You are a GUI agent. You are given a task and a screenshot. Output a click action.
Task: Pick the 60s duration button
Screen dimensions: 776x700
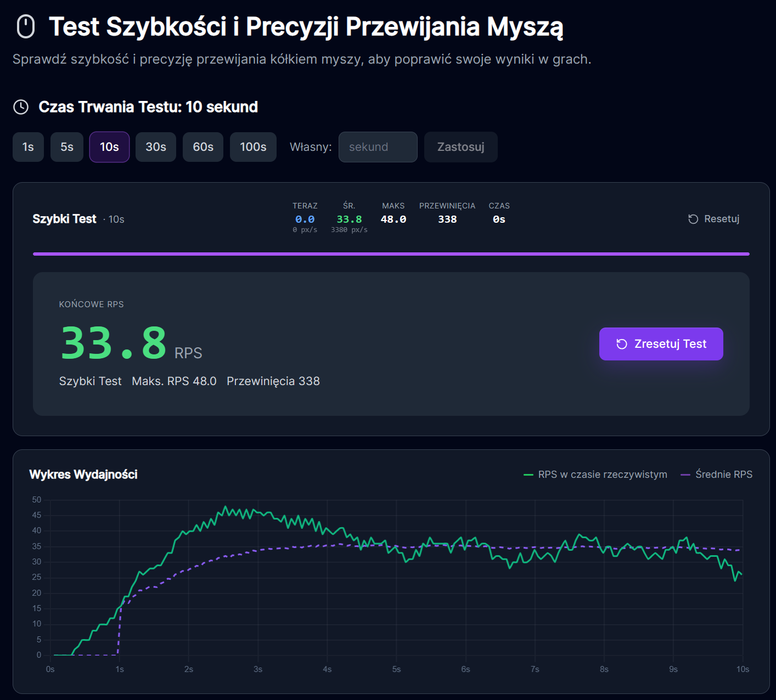pos(203,147)
